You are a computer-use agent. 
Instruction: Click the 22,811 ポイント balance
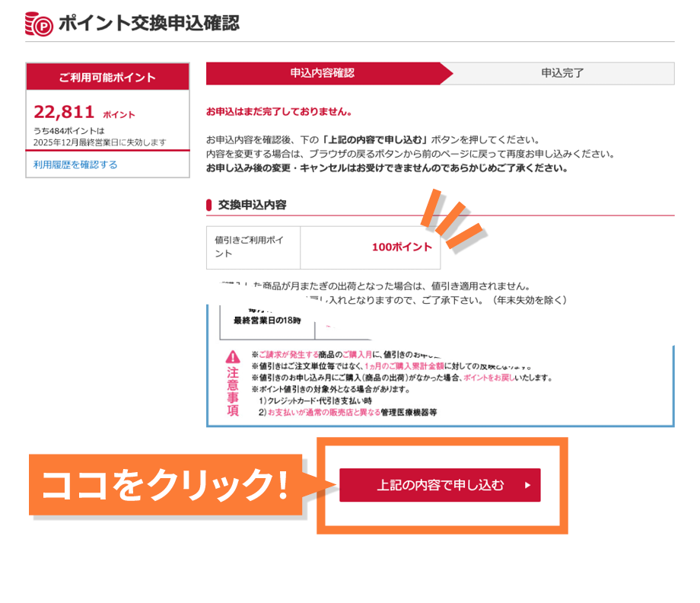[84, 113]
